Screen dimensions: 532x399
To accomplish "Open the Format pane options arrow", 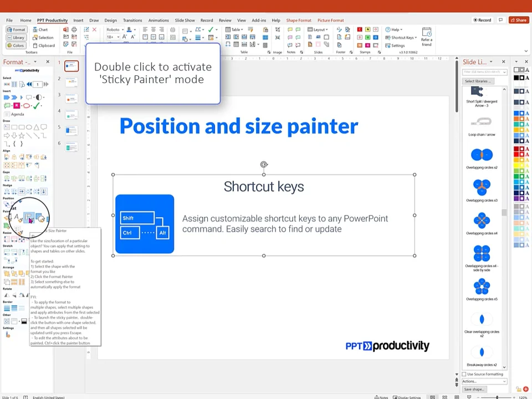I will (35, 62).
